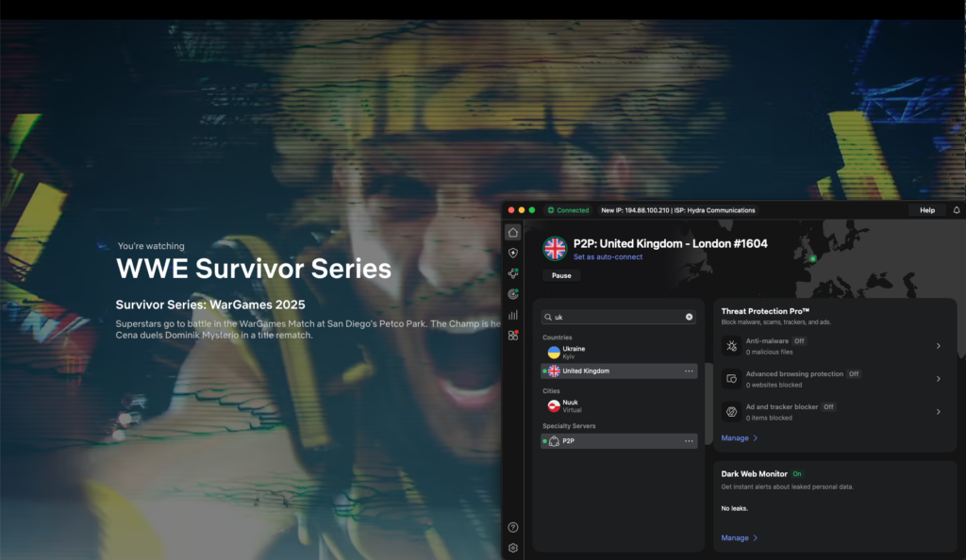Open the Home icon in NordVPN sidebar
This screenshot has width=966, height=560.
pyautogui.click(x=512, y=233)
